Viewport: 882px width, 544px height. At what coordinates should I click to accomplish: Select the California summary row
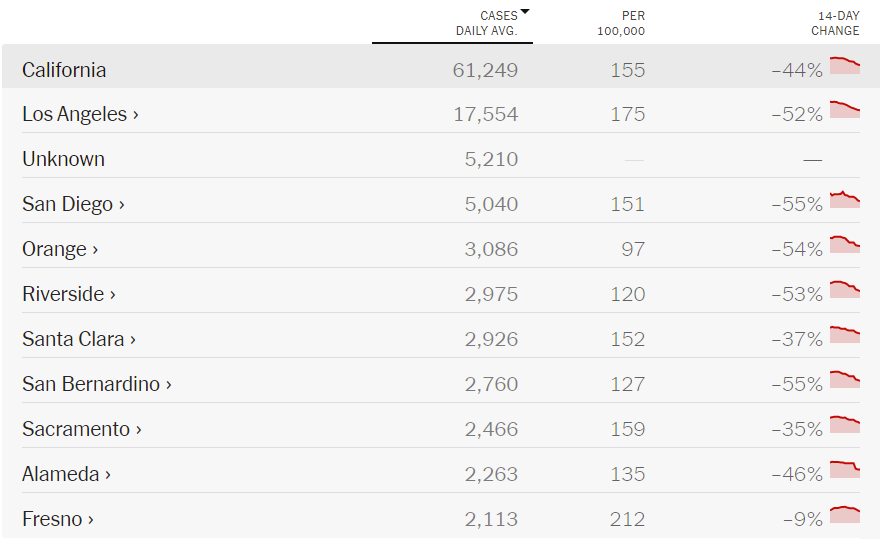pyautogui.click(x=441, y=66)
